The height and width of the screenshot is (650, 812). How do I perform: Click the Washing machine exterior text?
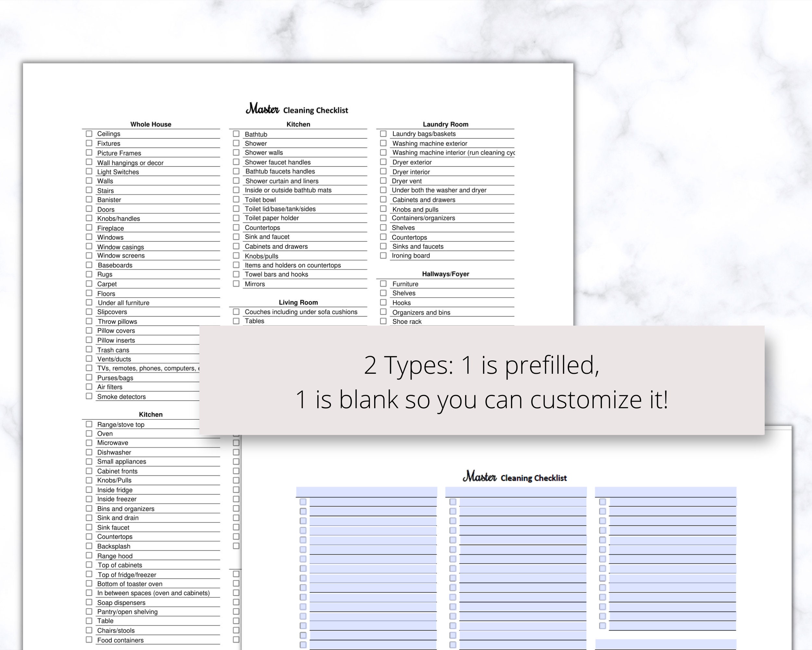click(430, 144)
